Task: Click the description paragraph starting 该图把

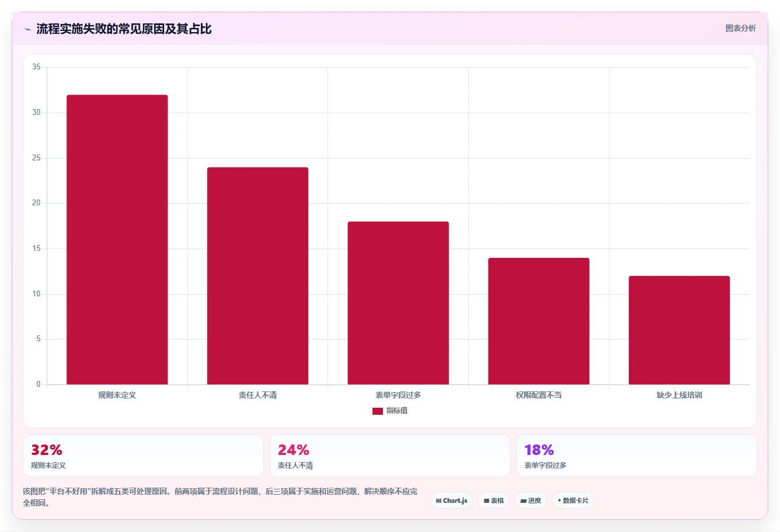Action: pyautogui.click(x=221, y=497)
